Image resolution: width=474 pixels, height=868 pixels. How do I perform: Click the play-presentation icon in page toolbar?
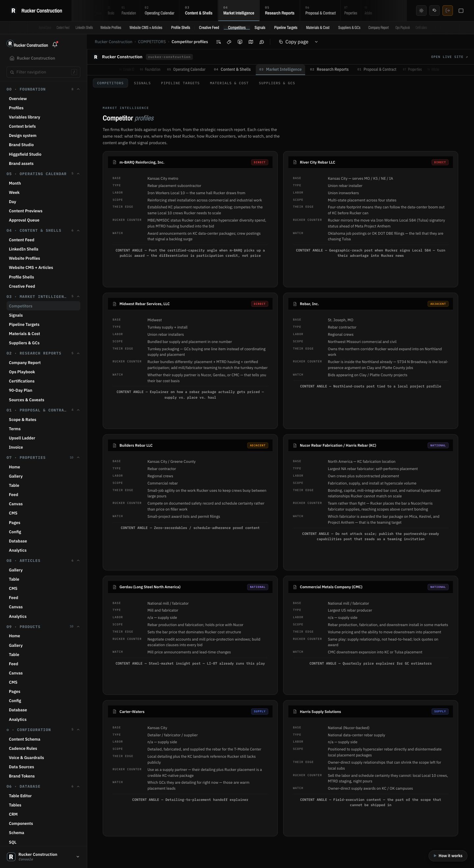pos(240,42)
